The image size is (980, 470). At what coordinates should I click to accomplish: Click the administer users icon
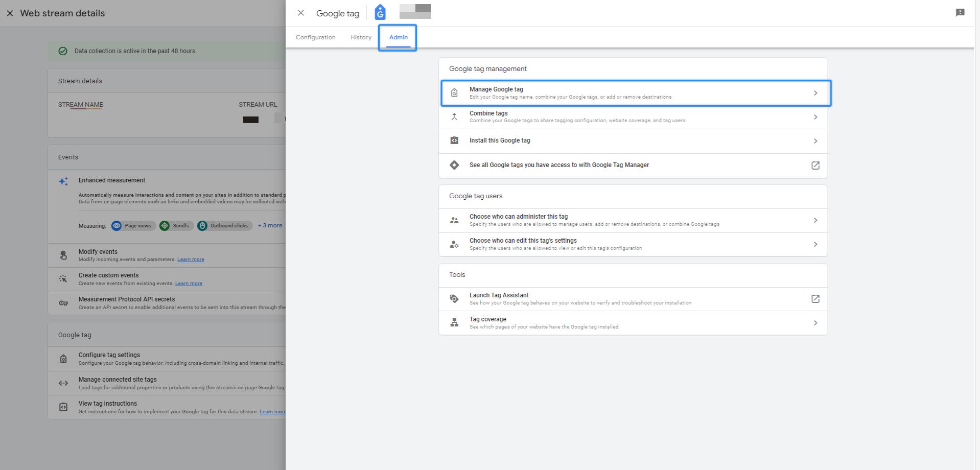tap(454, 220)
